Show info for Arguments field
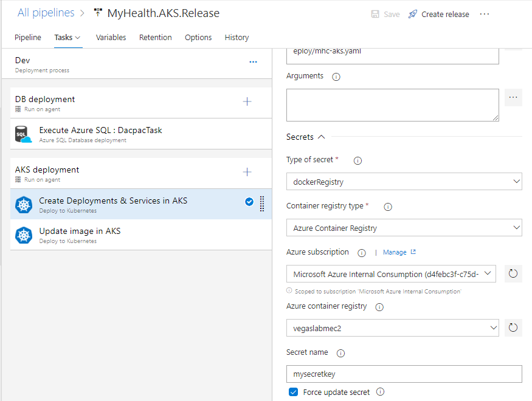This screenshot has width=532, height=401. click(336, 77)
